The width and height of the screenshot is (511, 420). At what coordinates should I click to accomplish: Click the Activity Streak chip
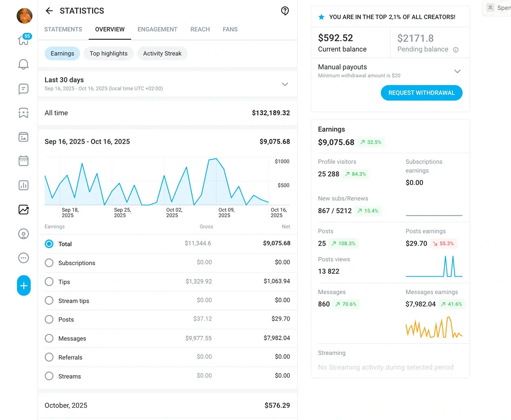(162, 54)
